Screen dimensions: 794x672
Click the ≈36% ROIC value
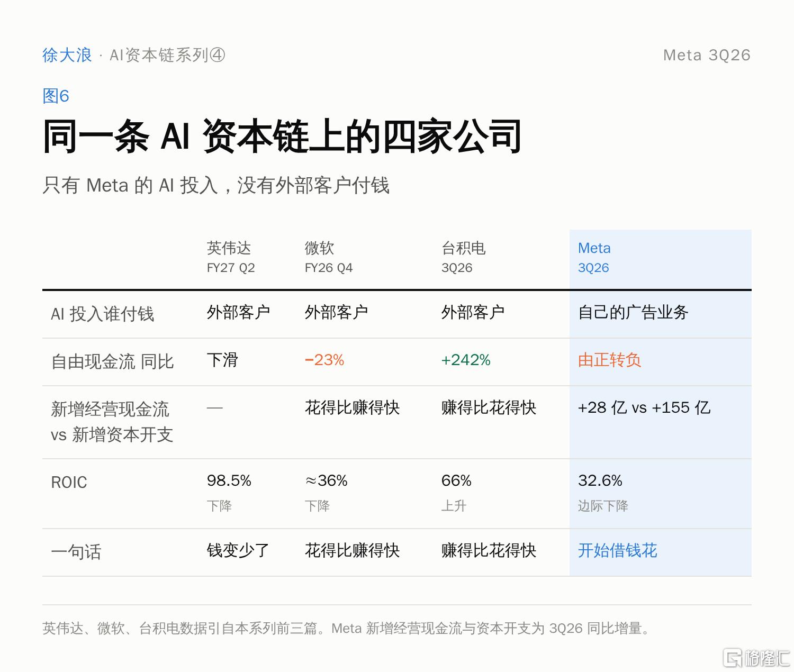point(326,480)
